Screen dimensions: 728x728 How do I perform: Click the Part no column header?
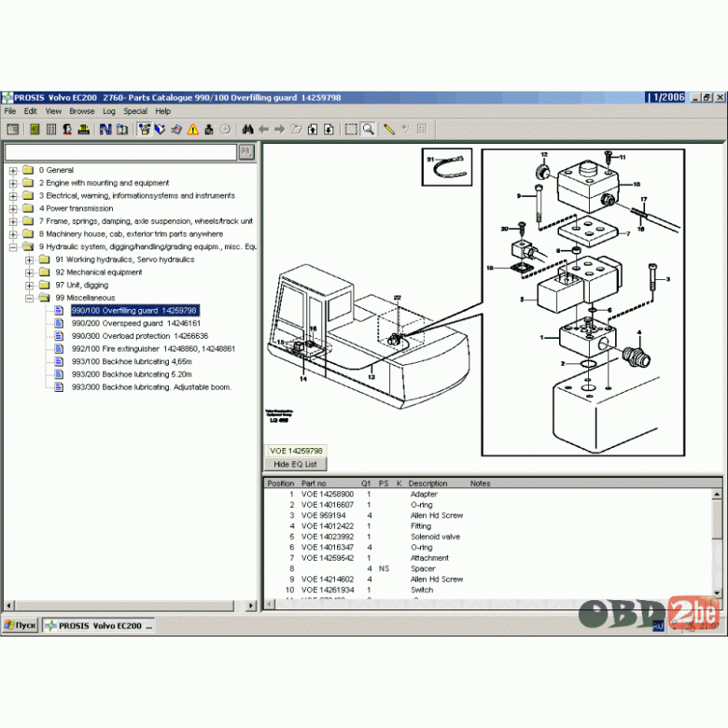pyautogui.click(x=314, y=483)
